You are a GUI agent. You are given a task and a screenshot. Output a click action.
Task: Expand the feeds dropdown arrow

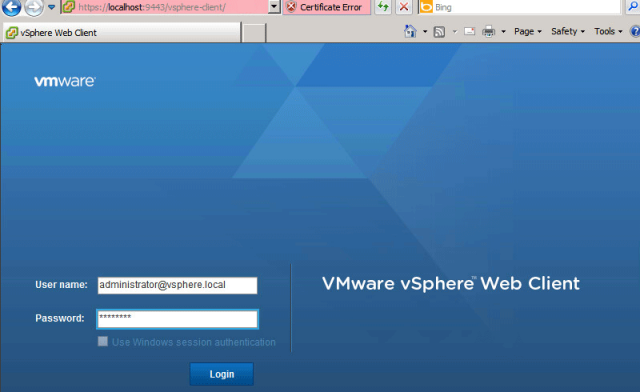coord(454,31)
